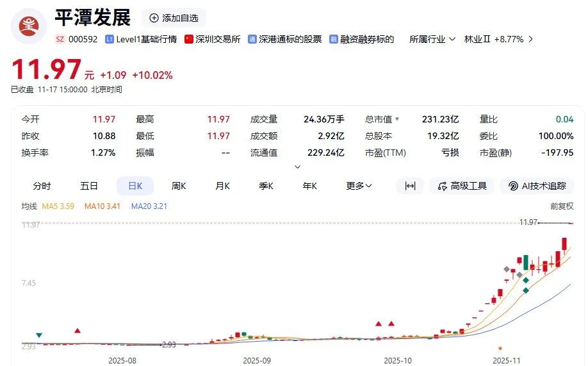588x366 pixels.
Task: Switch to the 周K tab
Action: [179, 186]
